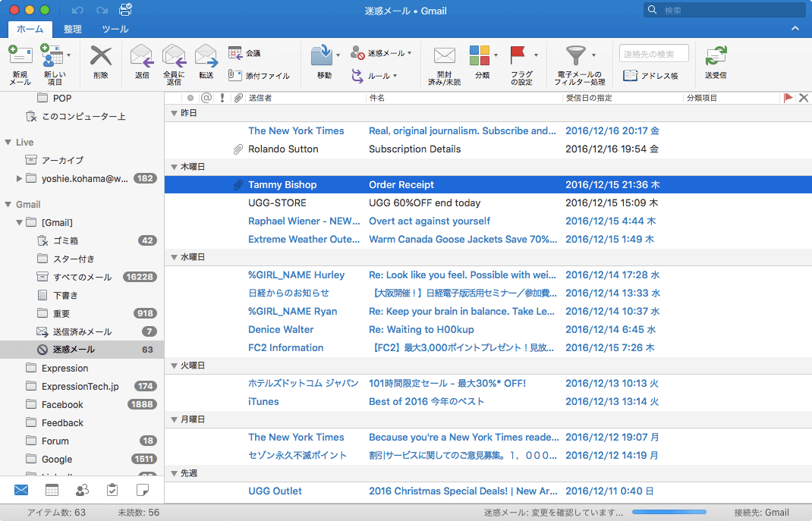Viewport: 812px width, 521px height.
Task: Click the 連絡先の検索 input field
Action: pyautogui.click(x=653, y=54)
